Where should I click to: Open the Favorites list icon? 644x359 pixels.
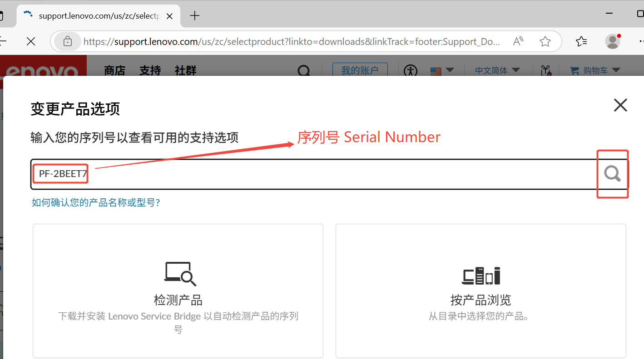pos(581,41)
